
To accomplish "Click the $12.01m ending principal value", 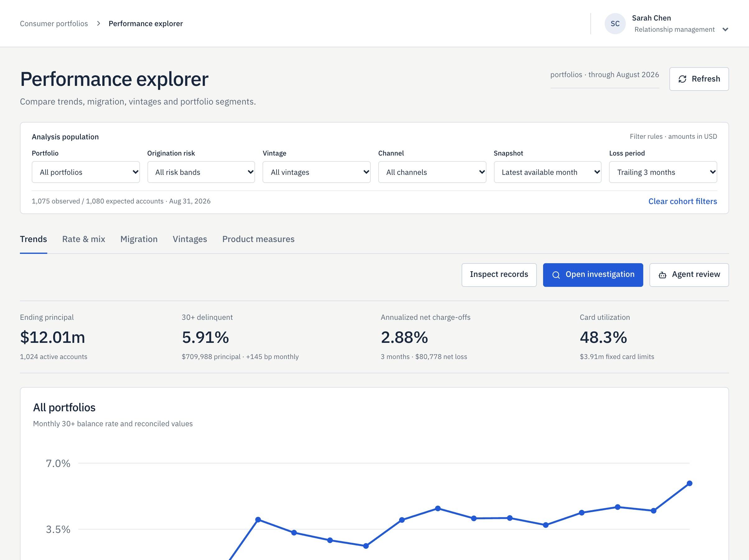I will coord(53,338).
